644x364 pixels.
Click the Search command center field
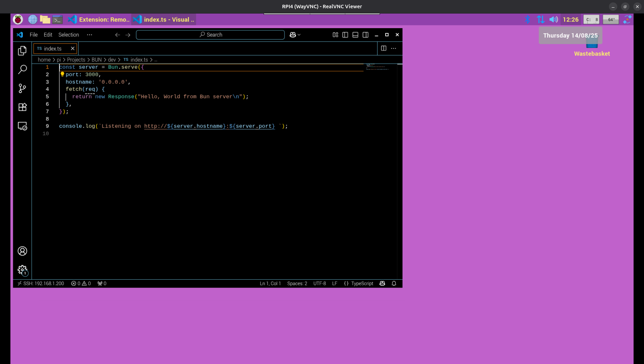point(210,35)
